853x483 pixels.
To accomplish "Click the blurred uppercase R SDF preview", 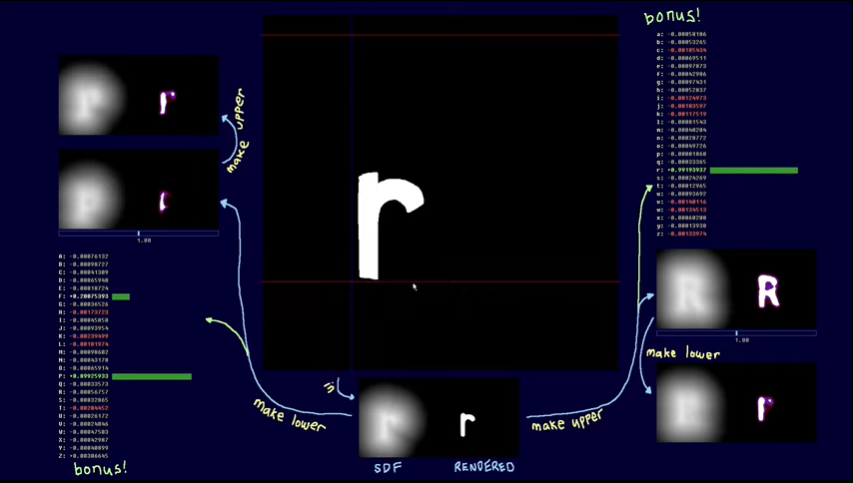I will tap(692, 289).
